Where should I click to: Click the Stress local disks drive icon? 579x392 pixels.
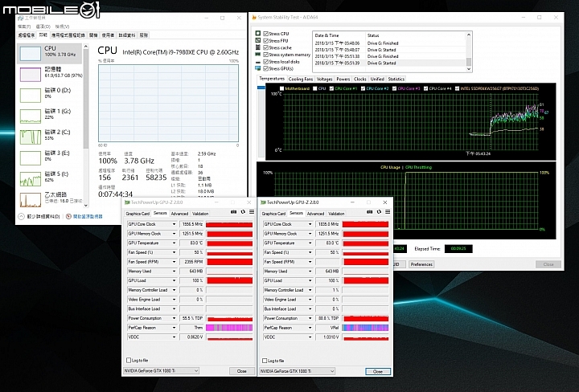click(258, 62)
